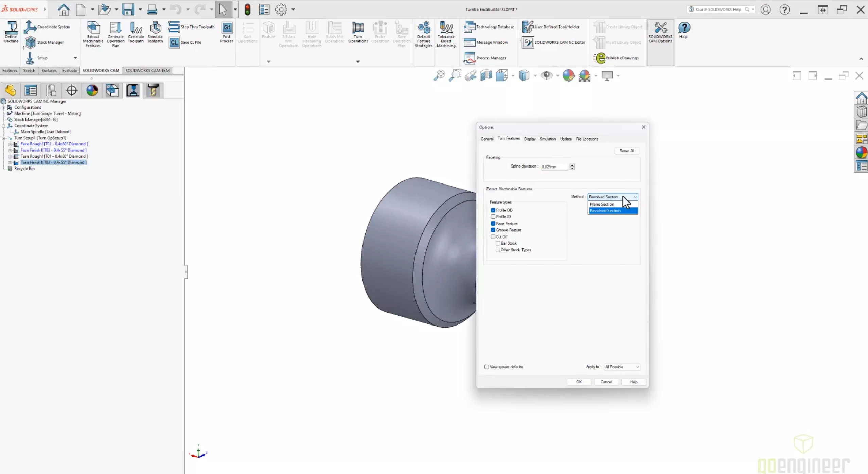Click the Spline deviation value field

(x=554, y=167)
